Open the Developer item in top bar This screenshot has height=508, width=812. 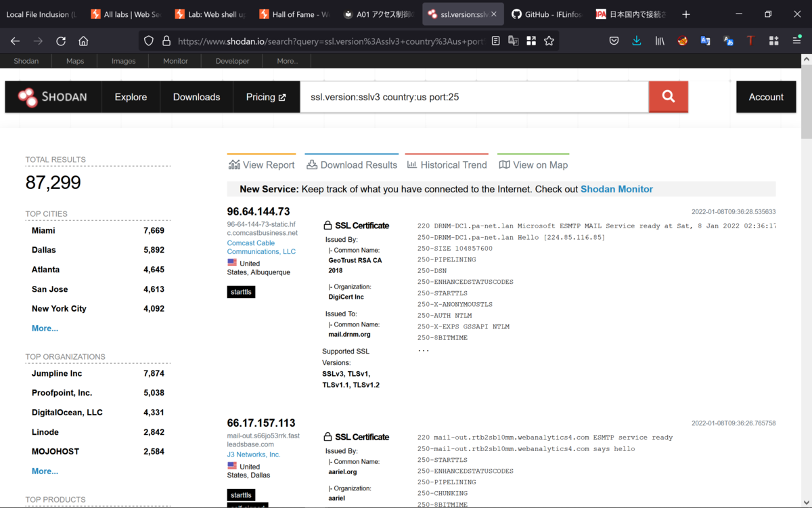point(232,61)
